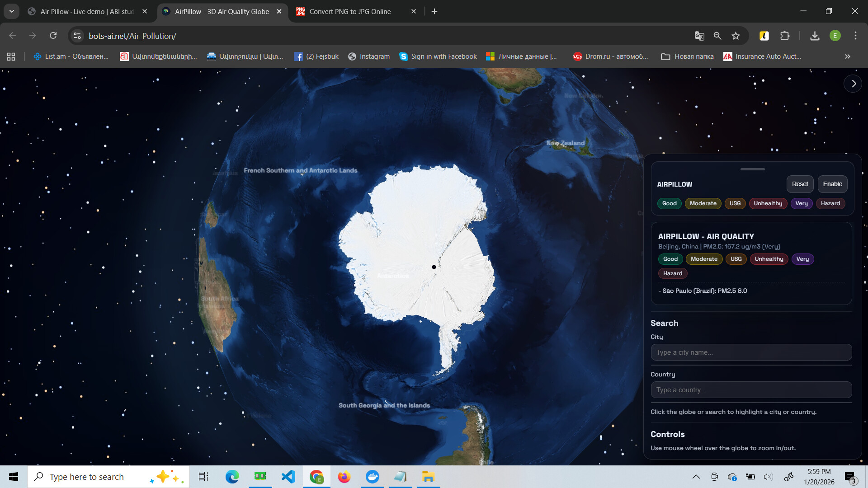
Task: Bookmark this page with the star icon
Action: 736,36
